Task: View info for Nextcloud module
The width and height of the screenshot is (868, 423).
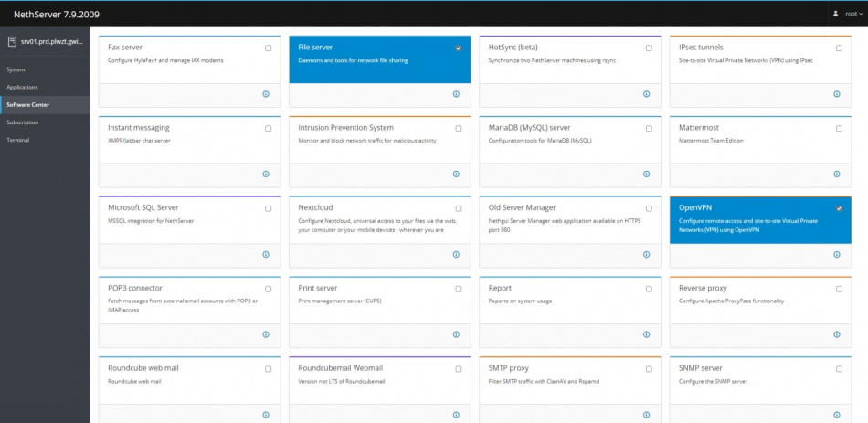Action: point(456,255)
